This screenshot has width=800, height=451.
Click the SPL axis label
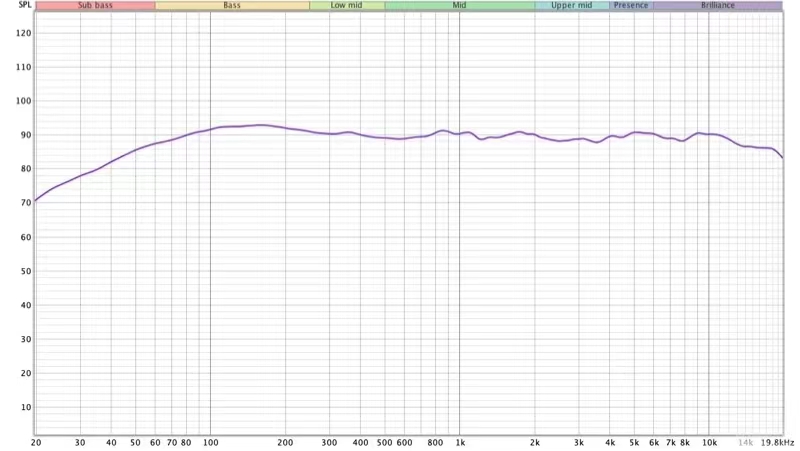tap(12, 6)
